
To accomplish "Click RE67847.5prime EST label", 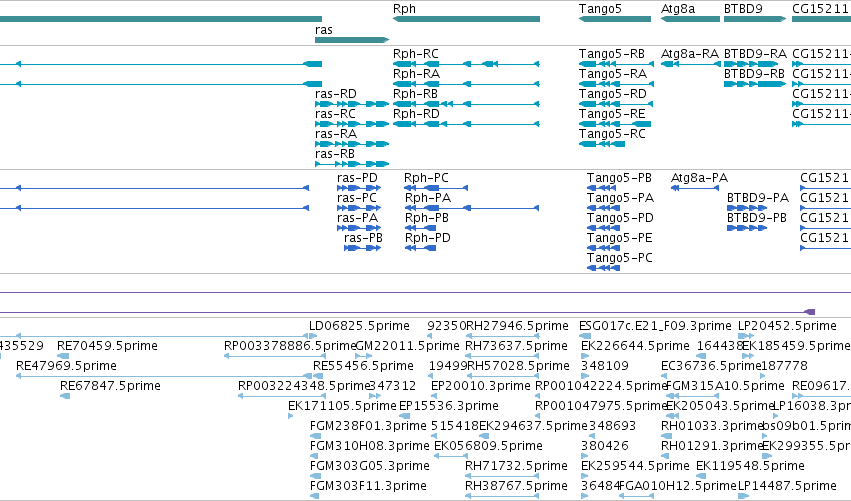I will pyautogui.click(x=110, y=386).
